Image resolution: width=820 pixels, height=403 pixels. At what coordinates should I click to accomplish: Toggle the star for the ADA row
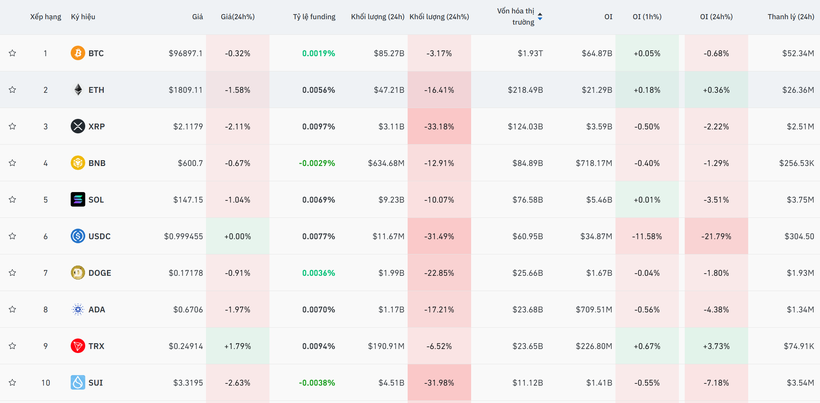[12, 310]
